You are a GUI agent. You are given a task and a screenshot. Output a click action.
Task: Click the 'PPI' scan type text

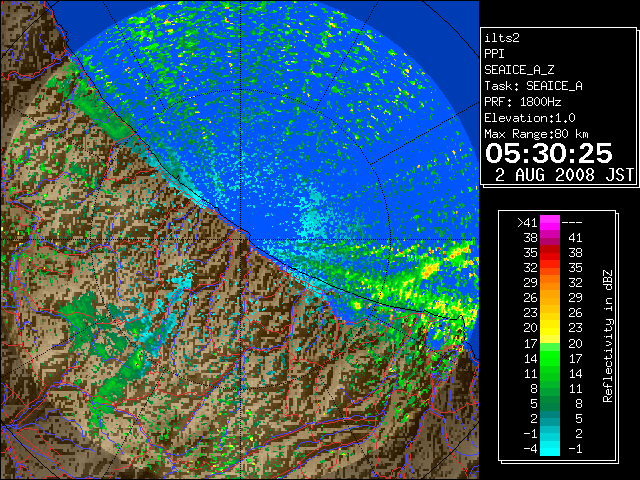tap(494, 54)
